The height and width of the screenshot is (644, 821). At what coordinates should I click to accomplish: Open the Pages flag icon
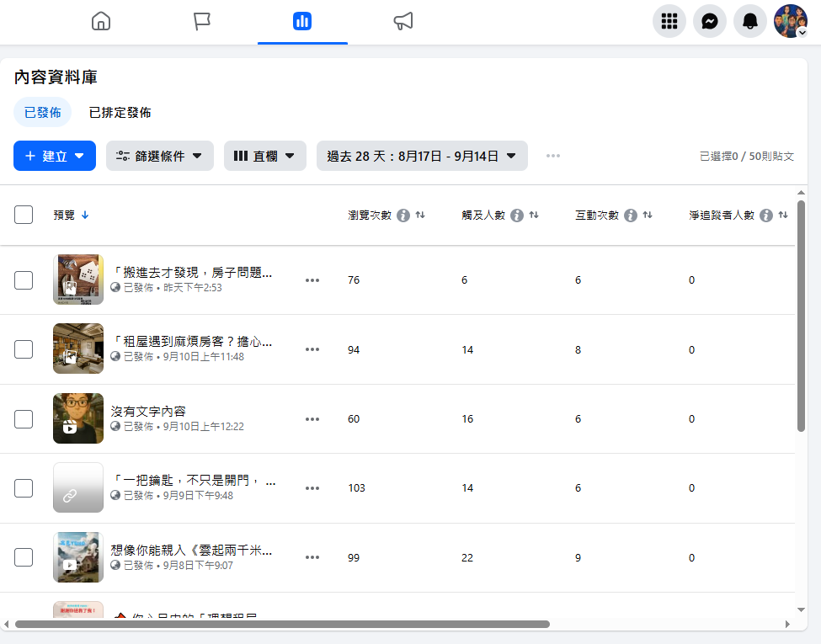click(x=202, y=22)
